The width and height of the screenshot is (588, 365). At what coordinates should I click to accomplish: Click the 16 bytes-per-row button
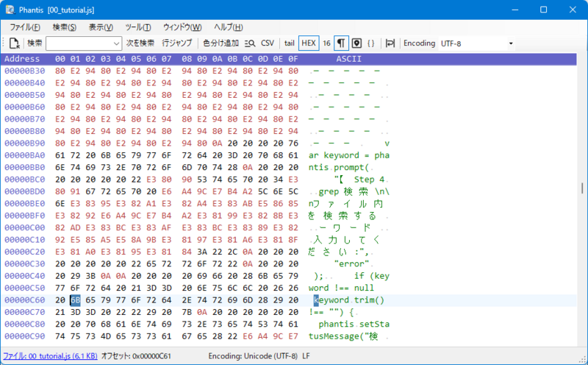[326, 43]
